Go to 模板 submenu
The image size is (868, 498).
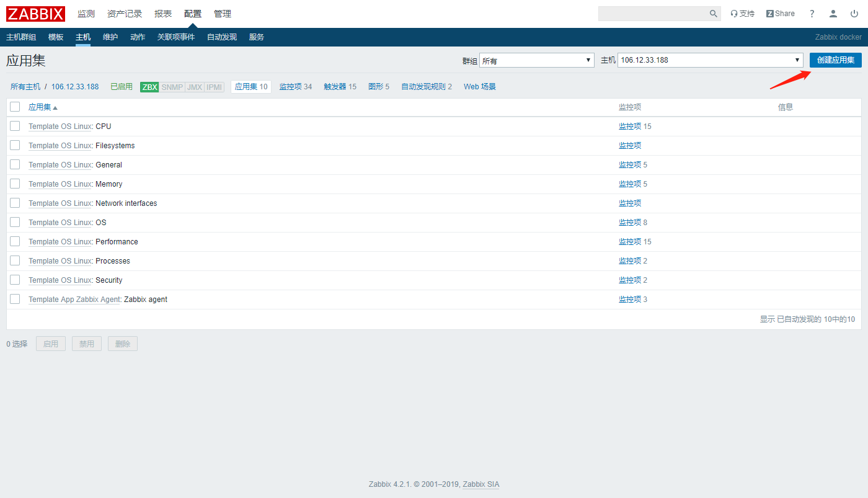56,37
